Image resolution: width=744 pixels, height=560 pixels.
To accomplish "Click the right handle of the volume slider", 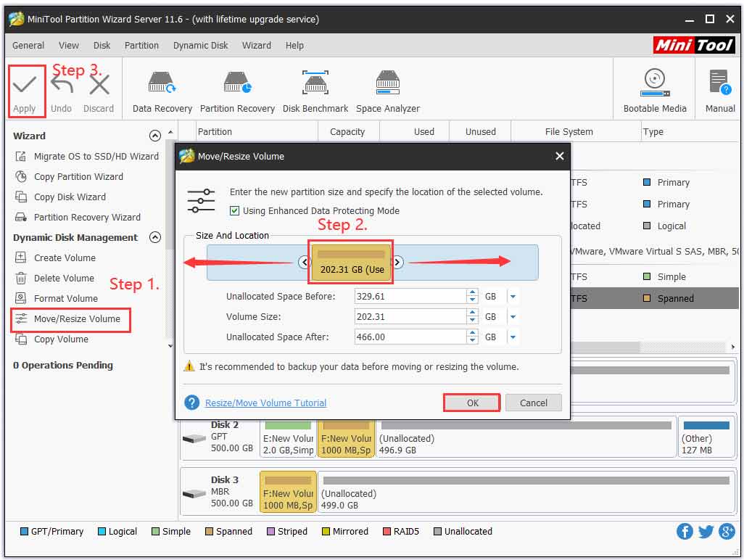I will [x=397, y=261].
